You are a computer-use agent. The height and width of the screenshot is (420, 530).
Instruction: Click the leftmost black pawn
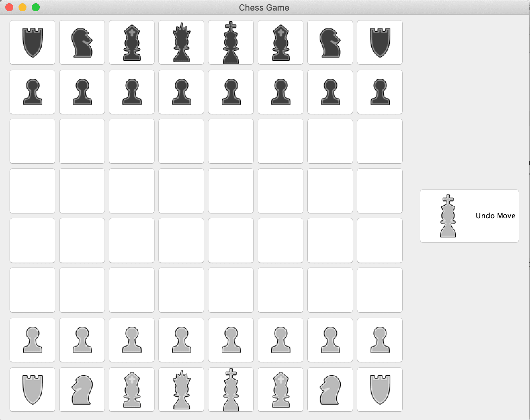[32, 92]
